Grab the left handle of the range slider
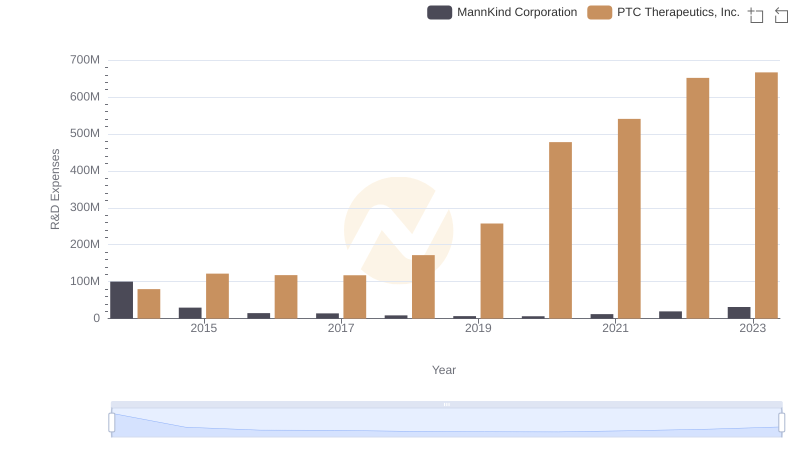800x461 pixels. click(x=112, y=423)
